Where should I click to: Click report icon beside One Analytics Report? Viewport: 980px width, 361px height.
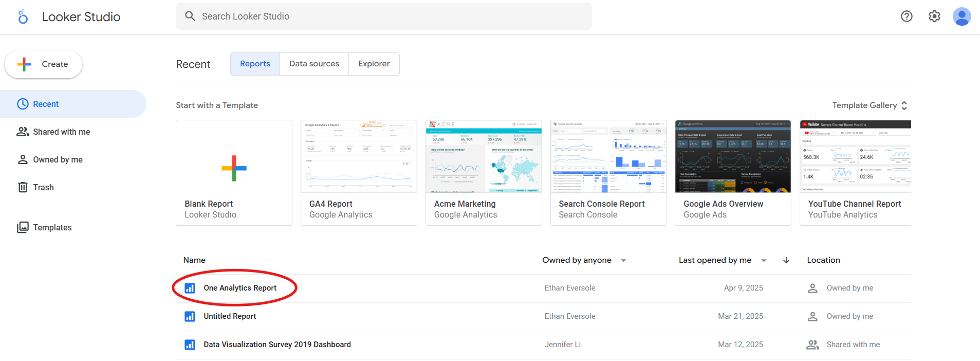pyautogui.click(x=190, y=288)
